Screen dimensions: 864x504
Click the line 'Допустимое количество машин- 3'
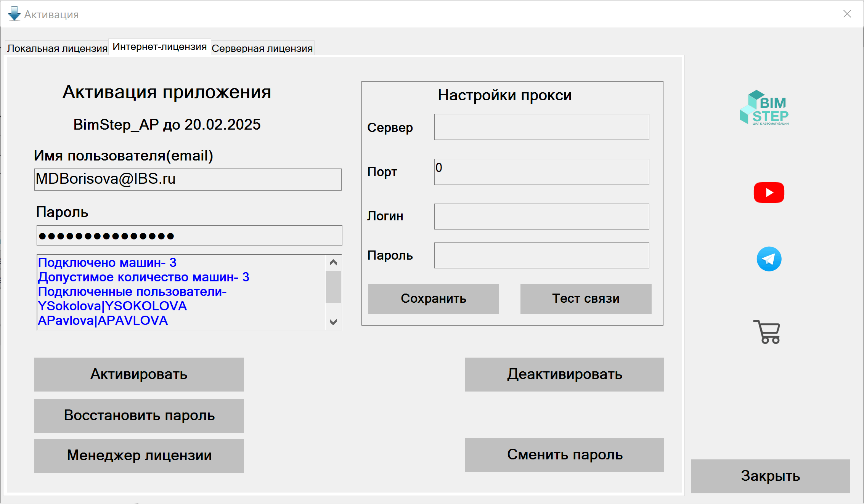pos(144,277)
